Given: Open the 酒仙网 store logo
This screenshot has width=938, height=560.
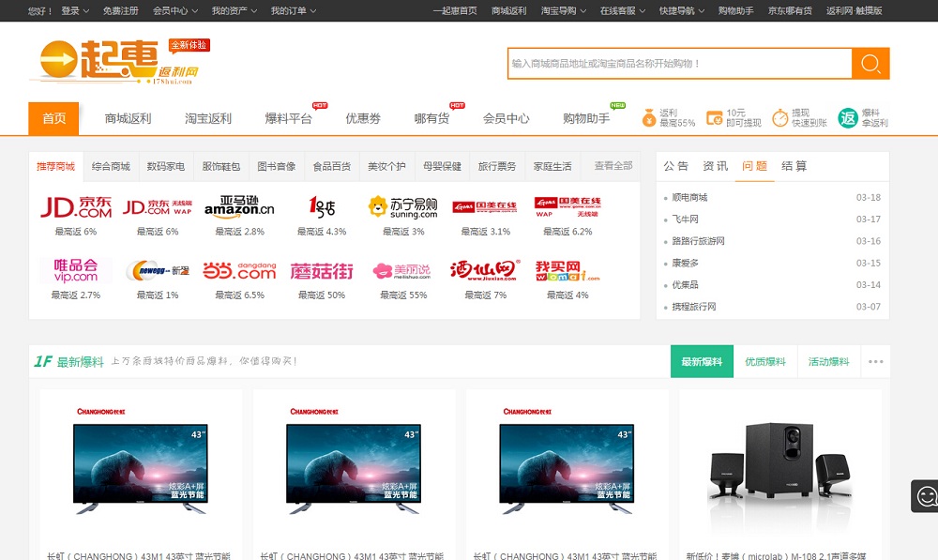Looking at the screenshot, I should point(485,270).
